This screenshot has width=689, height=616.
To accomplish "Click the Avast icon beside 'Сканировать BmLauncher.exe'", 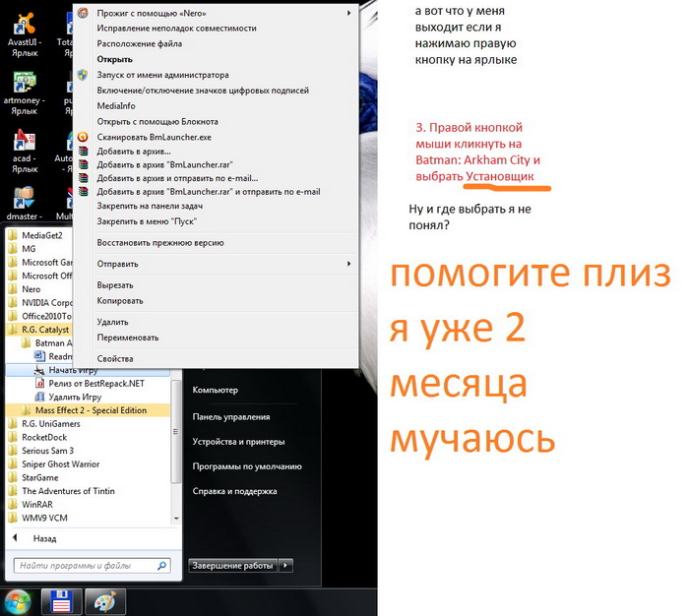I will 83,137.
